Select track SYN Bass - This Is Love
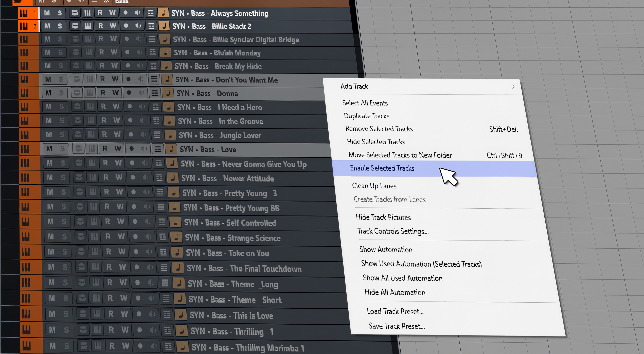The height and width of the screenshot is (354, 644). tap(231, 316)
